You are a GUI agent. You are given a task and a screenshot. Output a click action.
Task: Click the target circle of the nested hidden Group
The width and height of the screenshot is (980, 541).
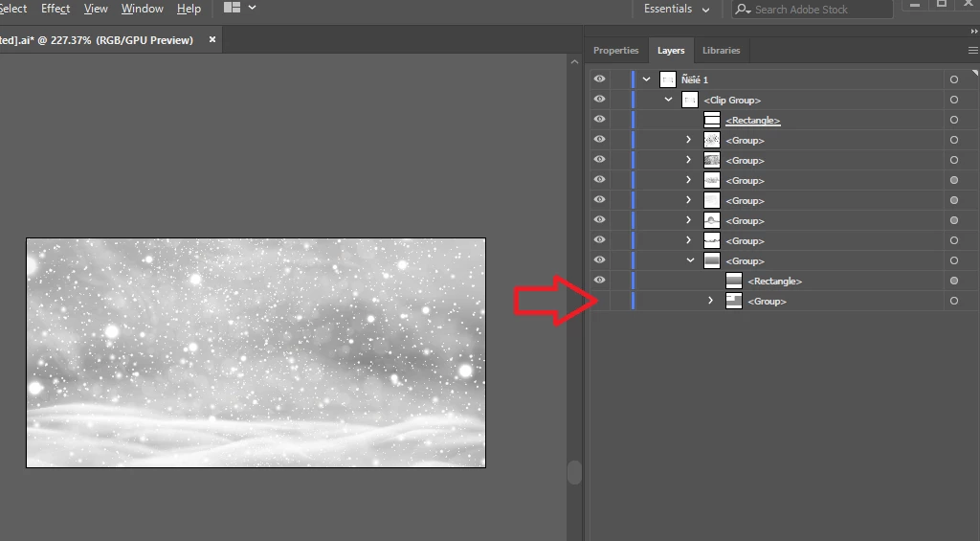[x=954, y=301]
